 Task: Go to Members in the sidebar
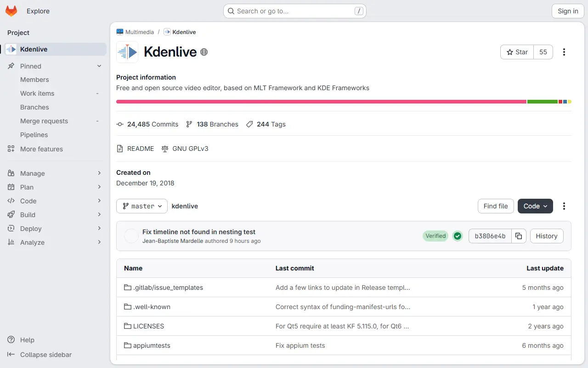coord(55,80)
